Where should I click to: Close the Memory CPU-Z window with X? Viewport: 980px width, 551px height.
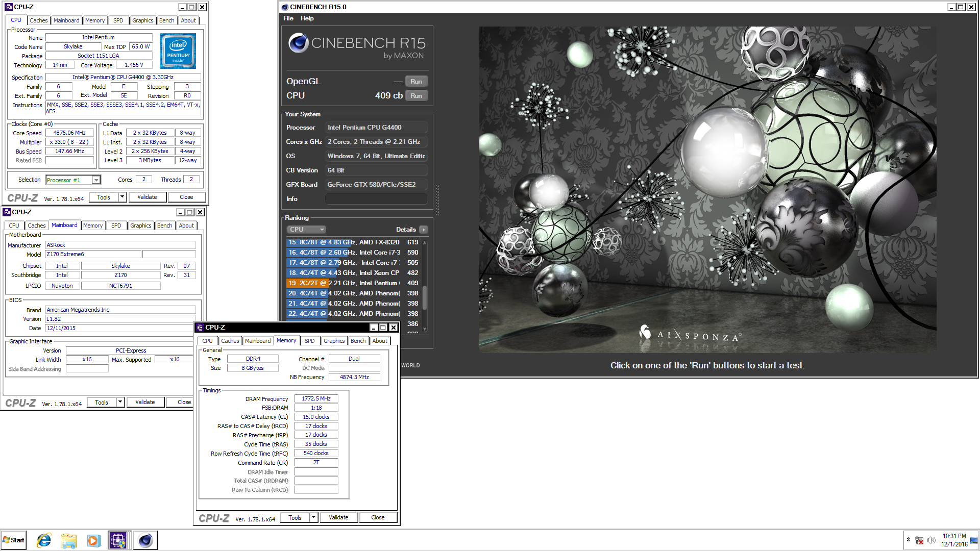click(393, 328)
